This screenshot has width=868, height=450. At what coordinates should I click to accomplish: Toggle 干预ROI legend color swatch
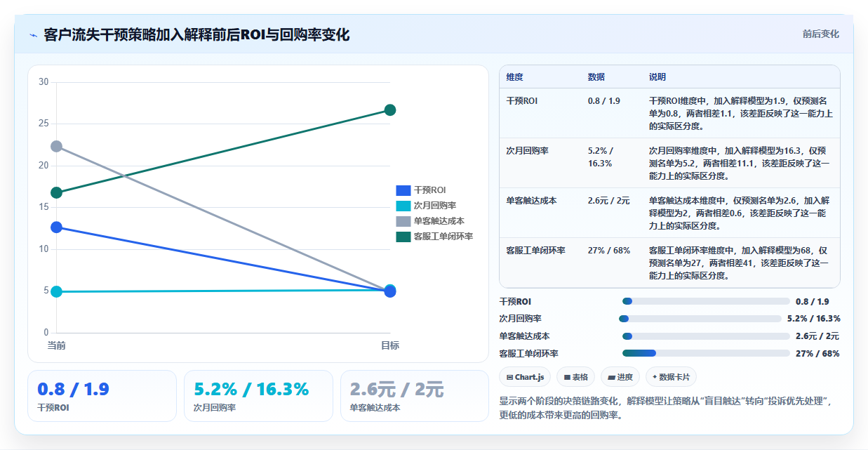point(403,190)
